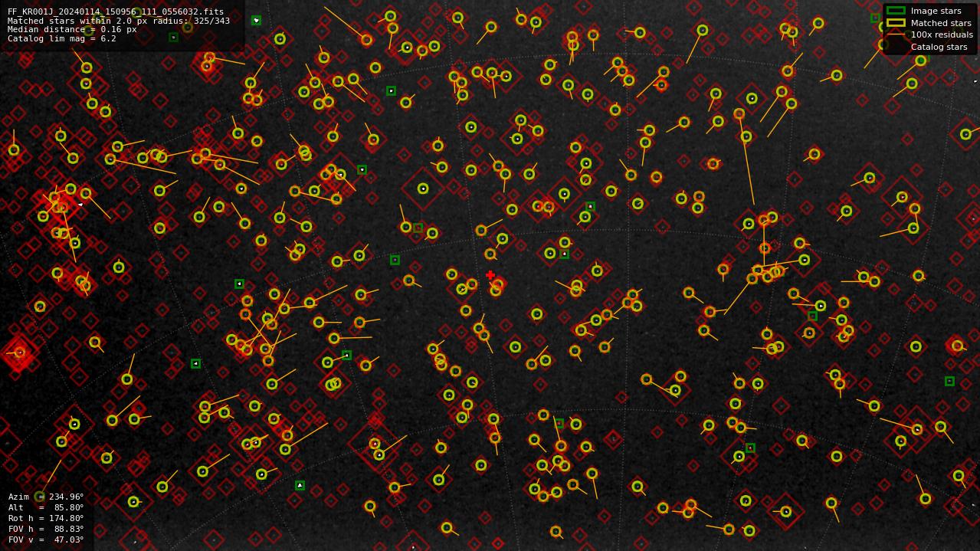This screenshot has width=980, height=551.
Task: Select the 'Catalog stars' legend label
Action: click(939, 47)
